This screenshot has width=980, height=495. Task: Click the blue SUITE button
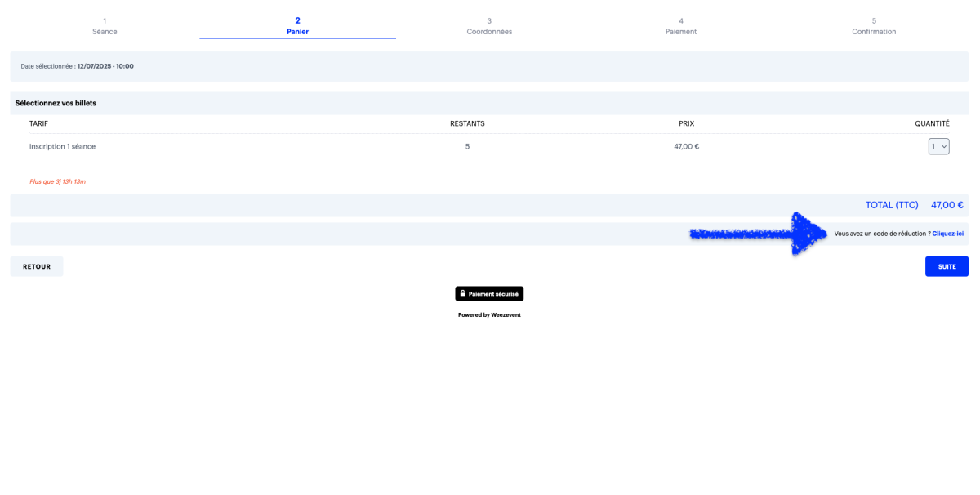click(947, 266)
